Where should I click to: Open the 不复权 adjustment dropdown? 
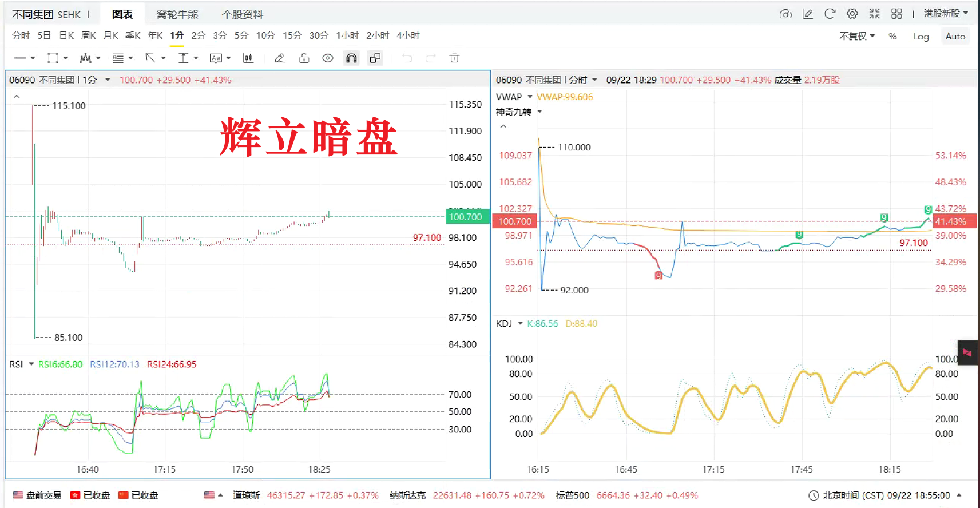857,36
